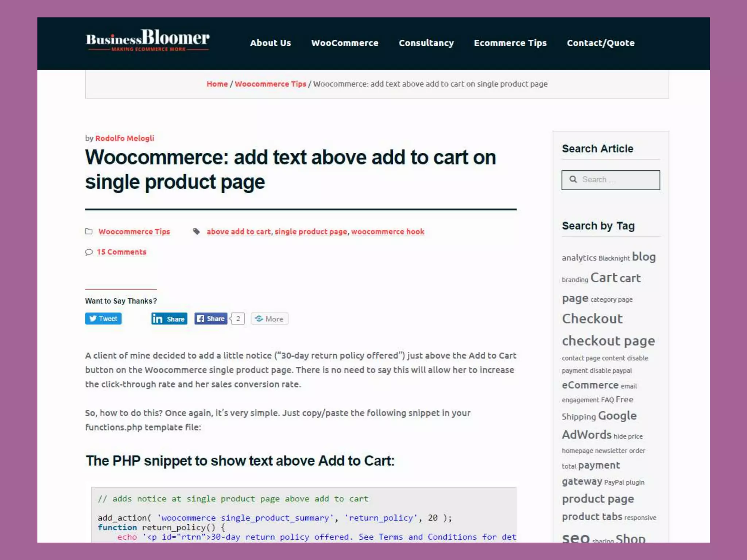
Task: Open the Contact/Quote menu item
Action: (600, 43)
